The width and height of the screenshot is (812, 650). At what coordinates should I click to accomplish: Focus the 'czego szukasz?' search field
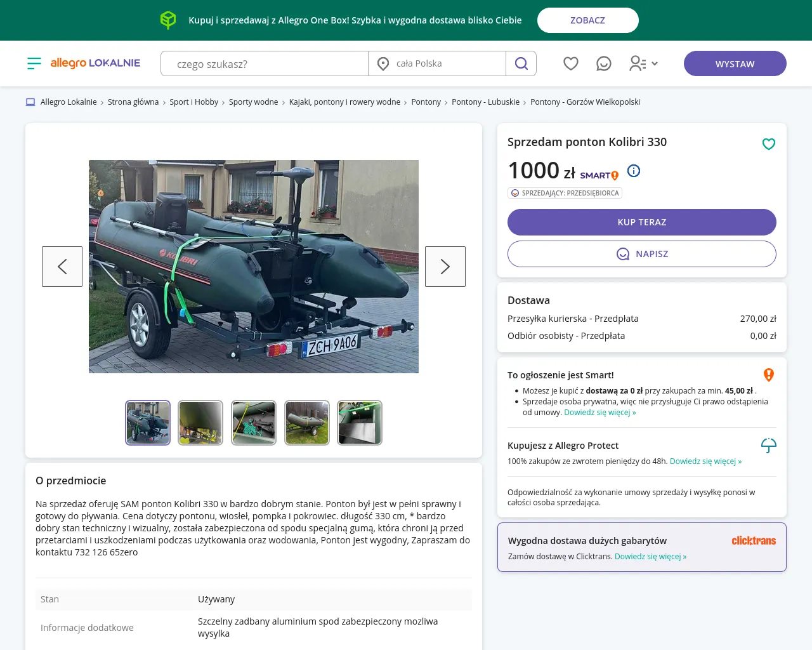pos(265,63)
